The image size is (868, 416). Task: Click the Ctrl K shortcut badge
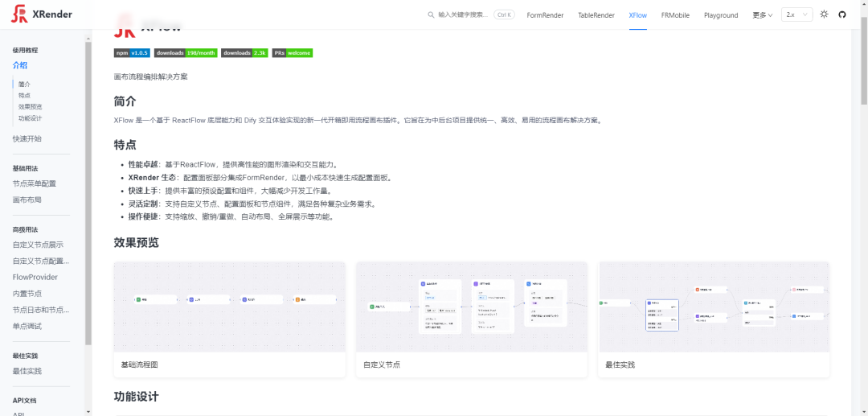504,15
